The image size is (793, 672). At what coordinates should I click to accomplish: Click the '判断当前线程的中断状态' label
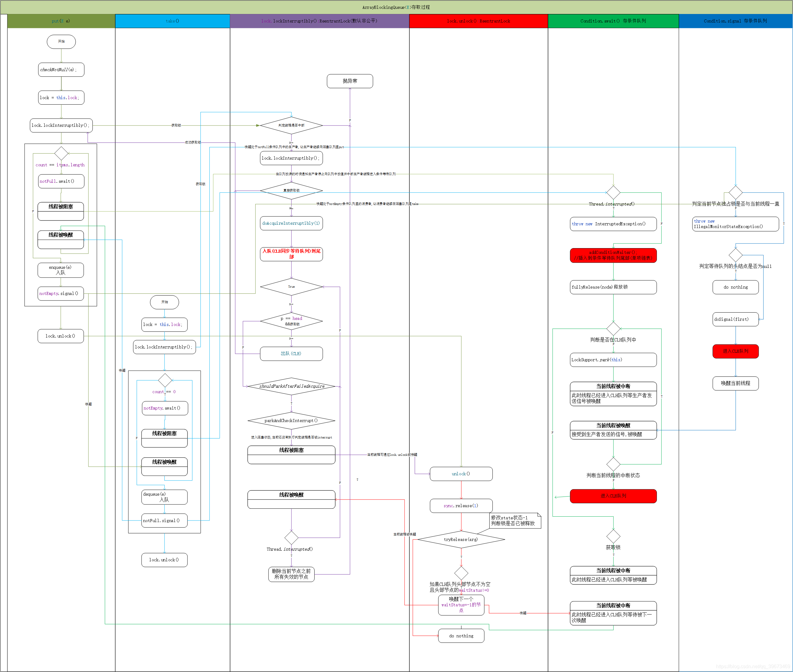613,476
